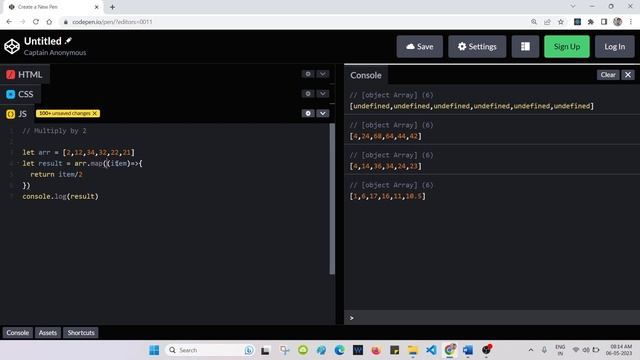Select the HTML editor tab
The image size is (640, 360).
coord(24,74)
